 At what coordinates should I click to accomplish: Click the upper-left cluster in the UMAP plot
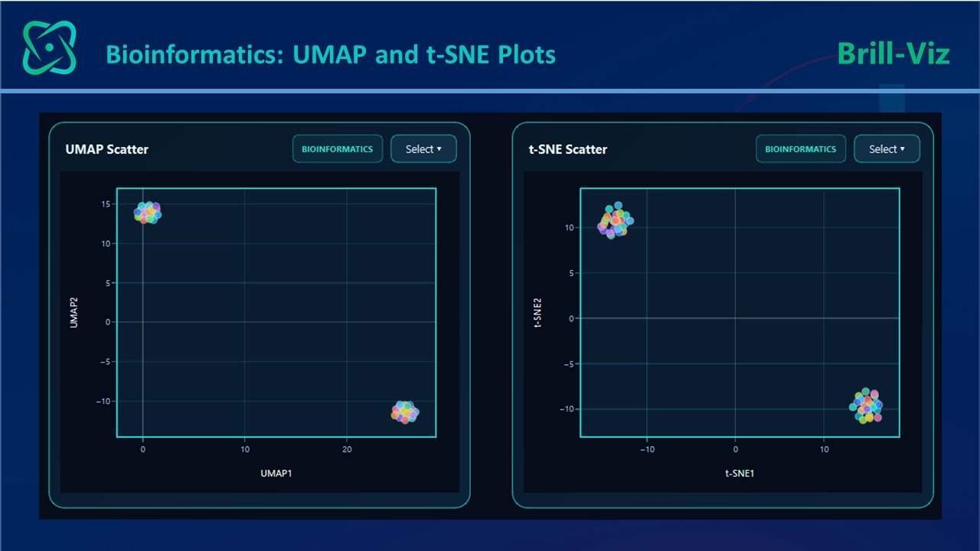tap(147, 213)
